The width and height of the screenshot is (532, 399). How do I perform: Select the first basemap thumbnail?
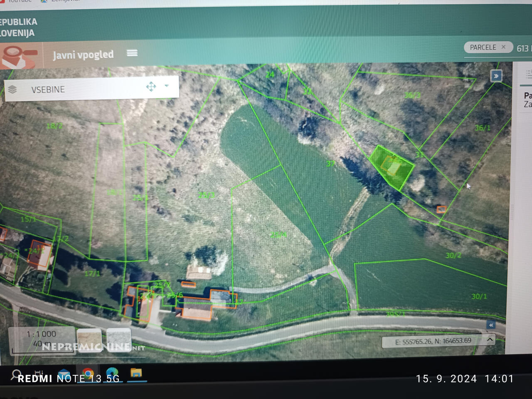tap(89, 340)
